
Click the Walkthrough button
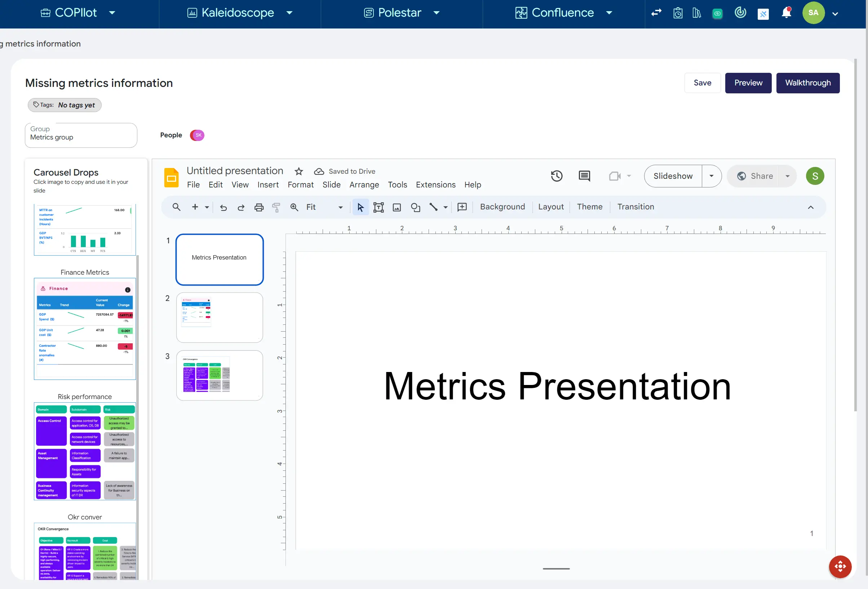[807, 83]
